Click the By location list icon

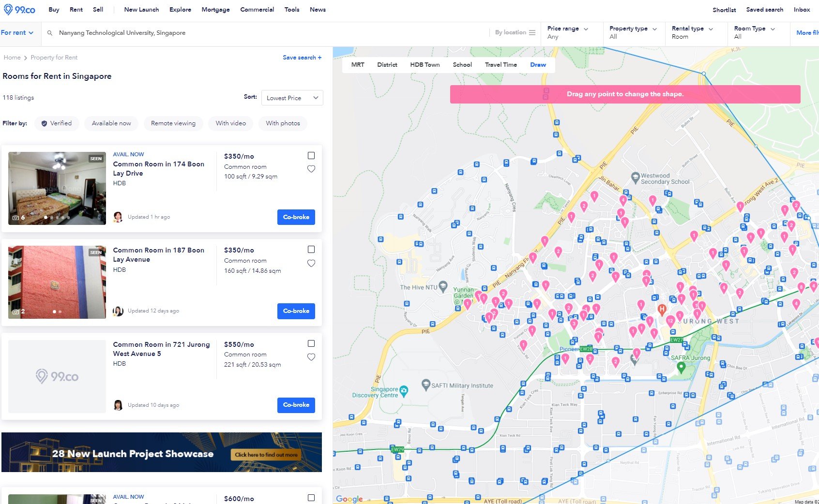[532, 32]
